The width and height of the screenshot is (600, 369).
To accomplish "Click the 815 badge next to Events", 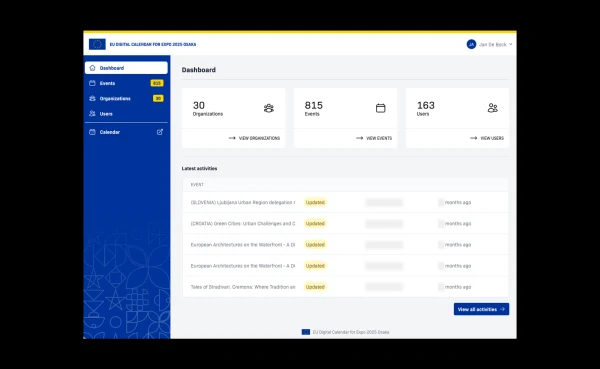I will [x=157, y=83].
